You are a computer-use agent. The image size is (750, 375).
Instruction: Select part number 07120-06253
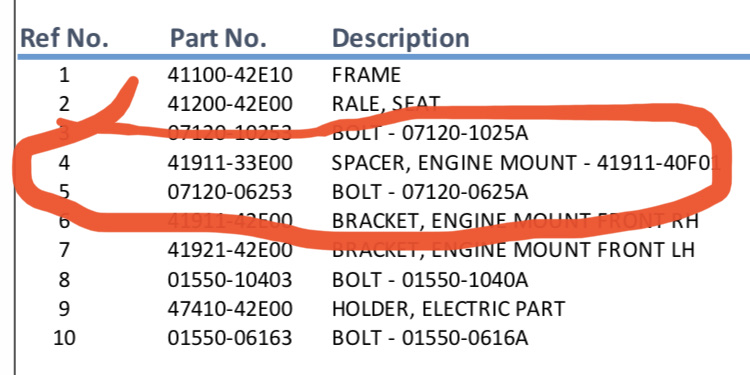[230, 192]
